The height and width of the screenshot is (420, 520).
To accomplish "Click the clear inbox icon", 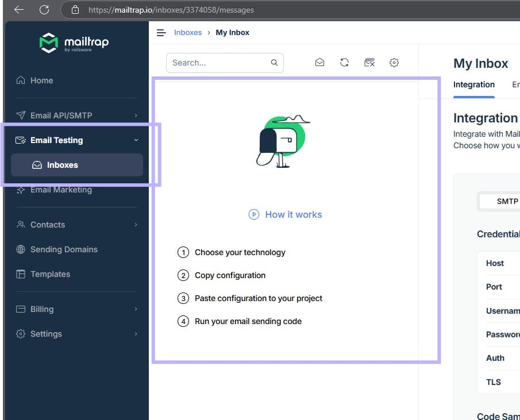I will pyautogui.click(x=369, y=63).
